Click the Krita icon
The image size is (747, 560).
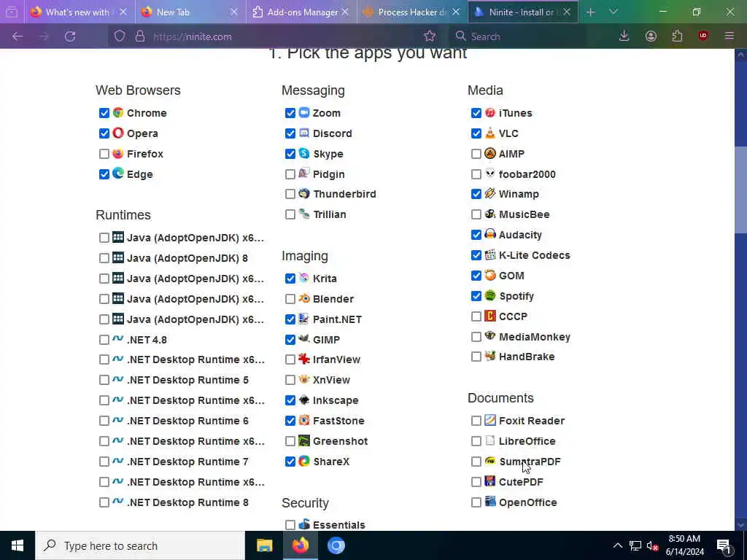pyautogui.click(x=304, y=278)
